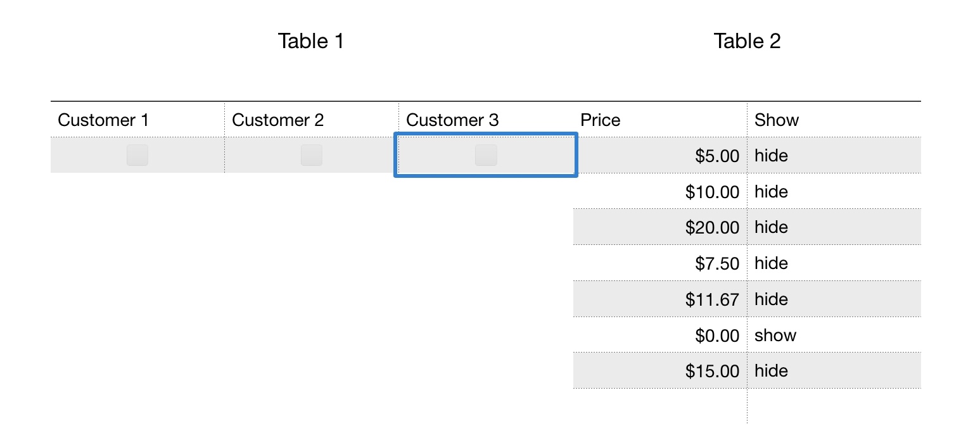Screen dimensions: 980x438
Task: Toggle the Customer 2 checkbox
Action: coord(312,155)
